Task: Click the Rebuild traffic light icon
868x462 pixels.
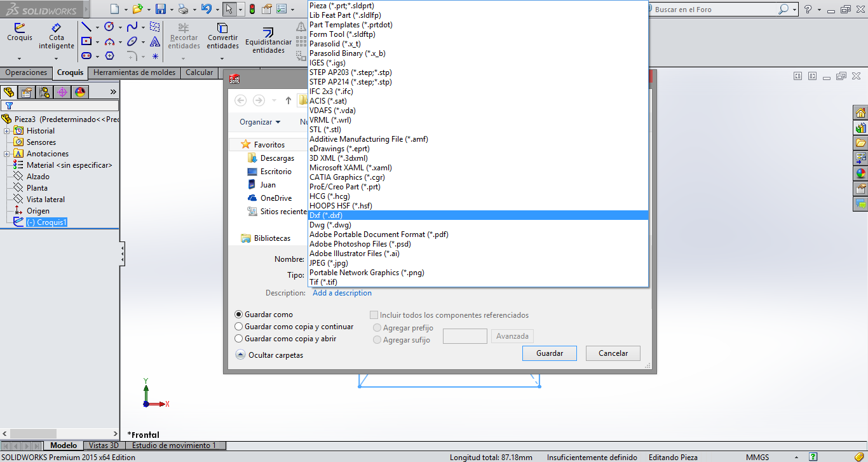Action: [x=252, y=9]
